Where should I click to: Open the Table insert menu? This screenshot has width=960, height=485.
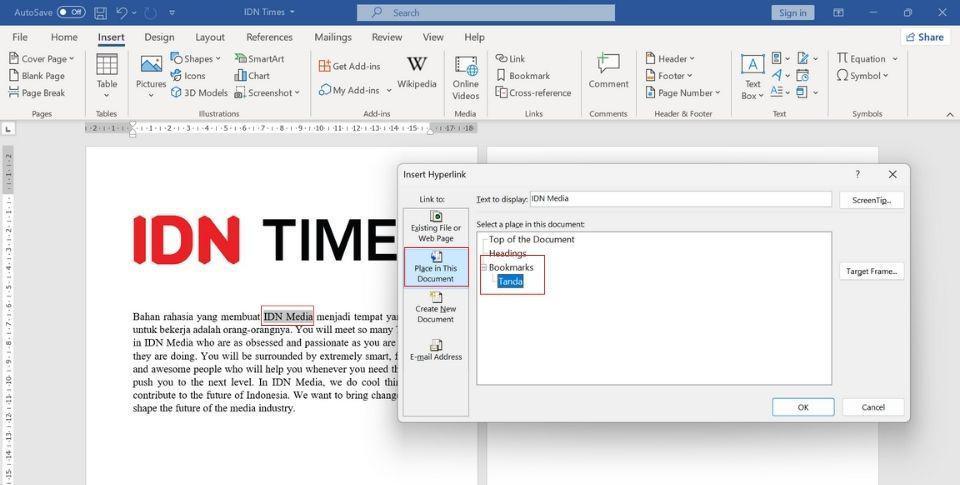pos(107,76)
